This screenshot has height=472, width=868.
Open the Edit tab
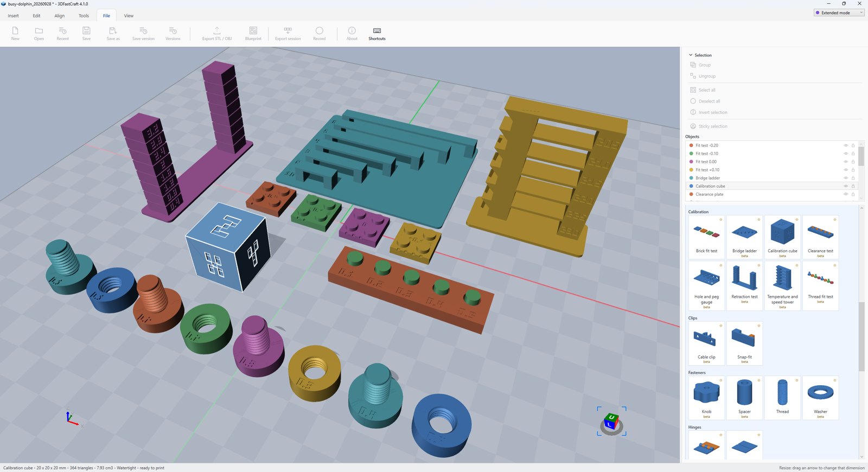coord(36,16)
